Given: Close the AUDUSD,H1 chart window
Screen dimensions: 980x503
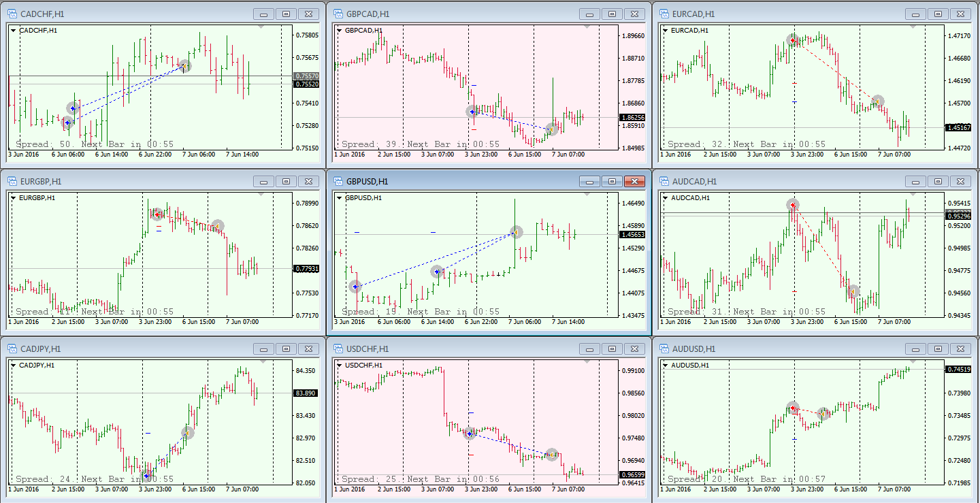Looking at the screenshot, I should [x=960, y=348].
